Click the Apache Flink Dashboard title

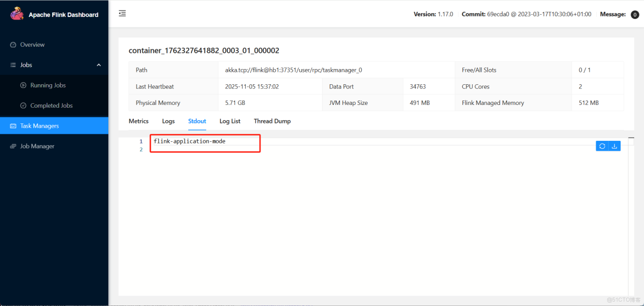(63, 15)
